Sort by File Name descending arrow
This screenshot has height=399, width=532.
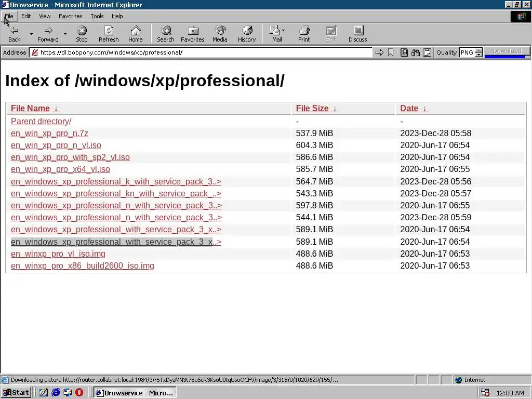point(56,109)
